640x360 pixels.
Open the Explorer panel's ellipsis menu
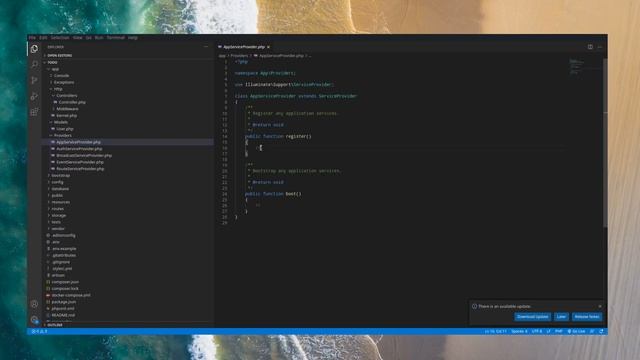click(206, 47)
